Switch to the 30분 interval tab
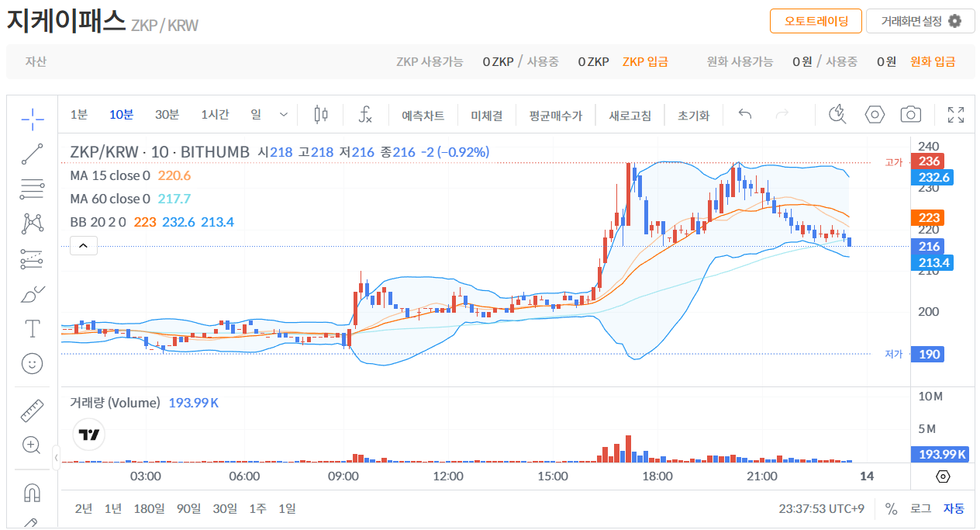This screenshot has height=530, width=980. tap(167, 113)
